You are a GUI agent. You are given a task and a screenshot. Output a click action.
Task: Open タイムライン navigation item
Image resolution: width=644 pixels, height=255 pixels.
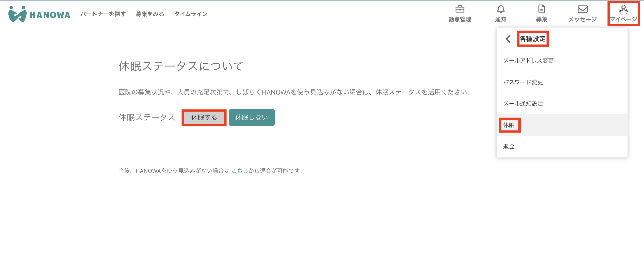[191, 14]
